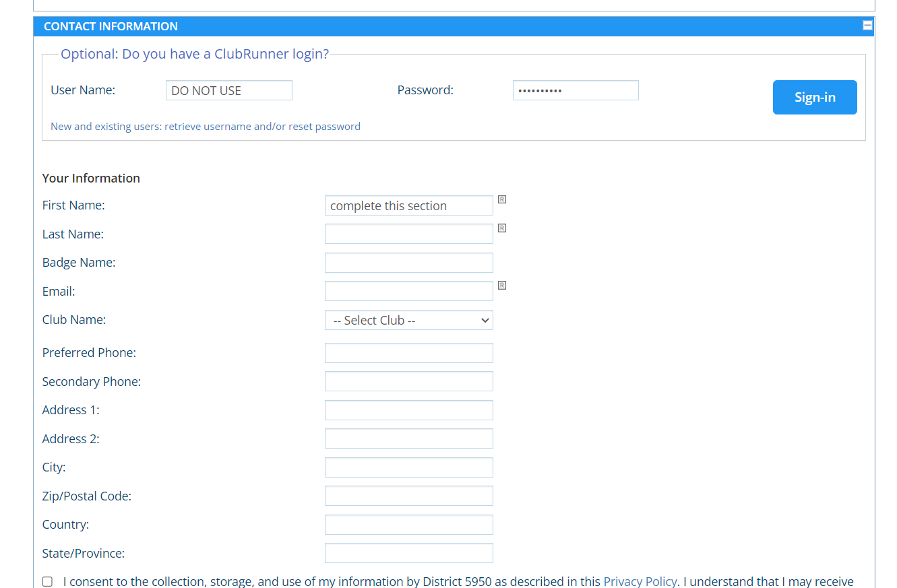Select the Last Name text box
This screenshot has height=588, width=897.
(408, 234)
